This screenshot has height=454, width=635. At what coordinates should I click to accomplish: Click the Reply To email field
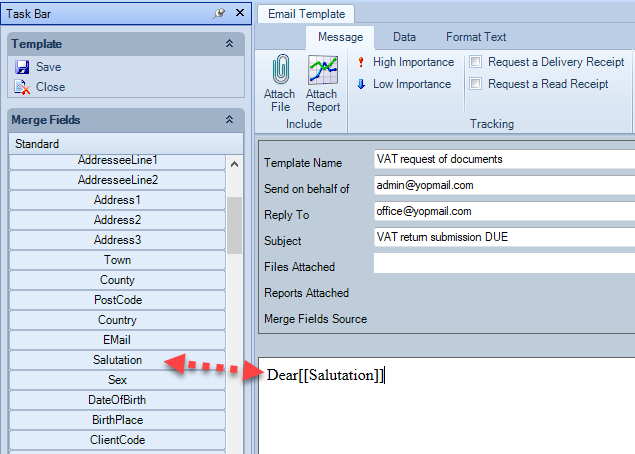(504, 211)
